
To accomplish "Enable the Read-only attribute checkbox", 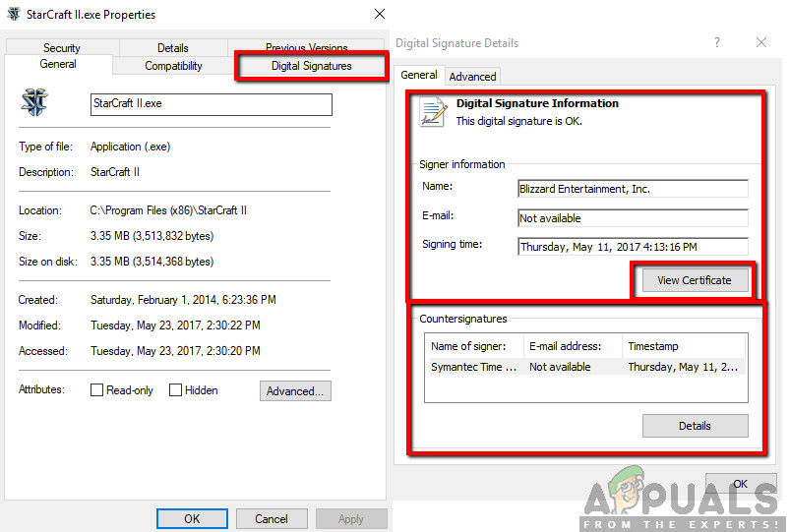I will (x=96, y=390).
